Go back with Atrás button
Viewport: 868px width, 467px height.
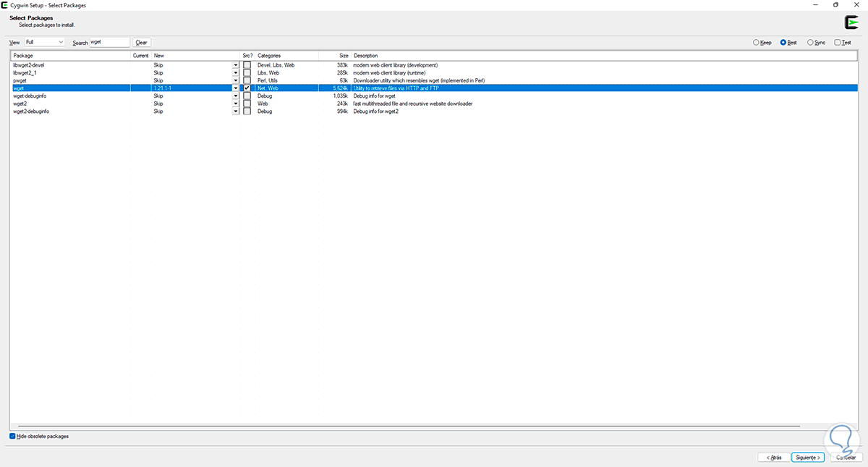click(x=773, y=458)
